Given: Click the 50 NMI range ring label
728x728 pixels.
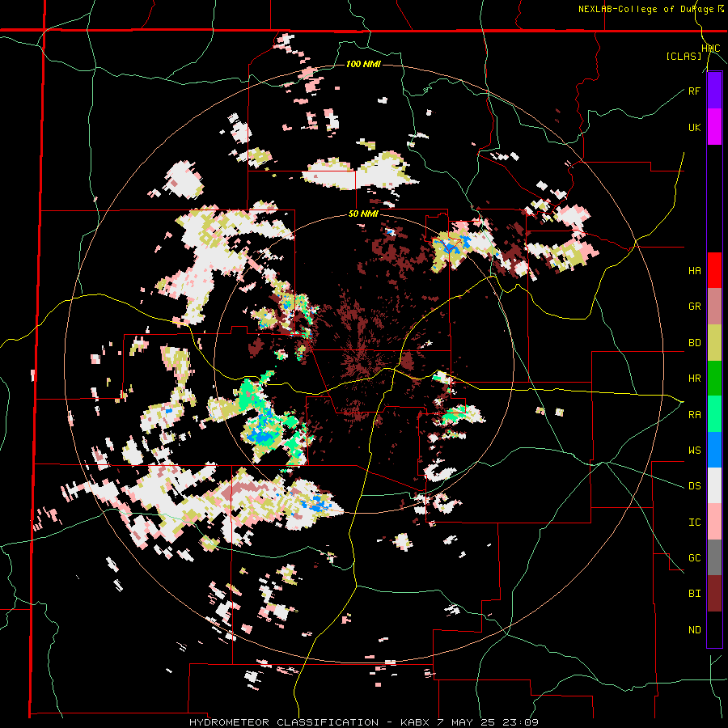Looking at the screenshot, I should (363, 214).
